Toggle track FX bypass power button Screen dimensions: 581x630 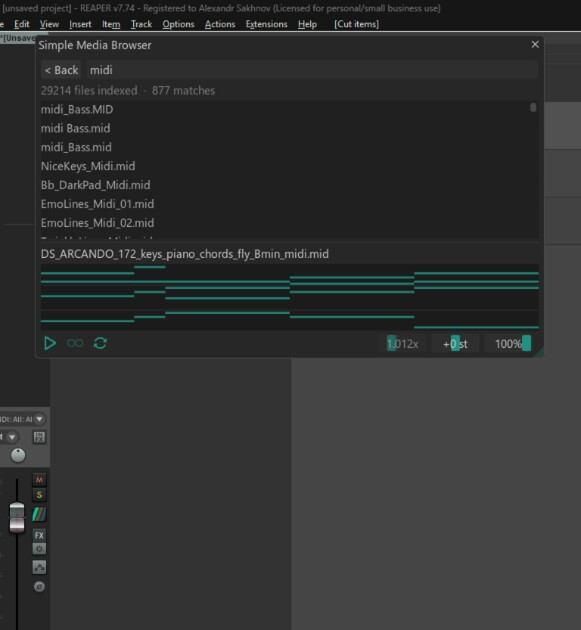click(39, 548)
